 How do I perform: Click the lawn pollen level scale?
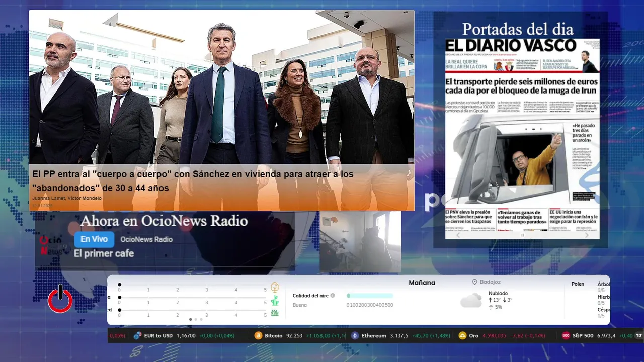pos(192,312)
